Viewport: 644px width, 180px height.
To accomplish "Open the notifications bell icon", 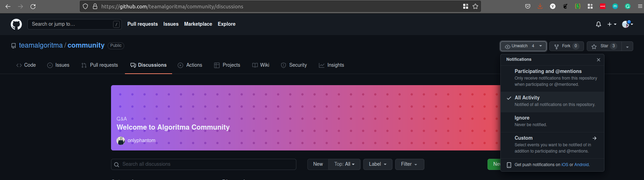I will click(x=599, y=24).
